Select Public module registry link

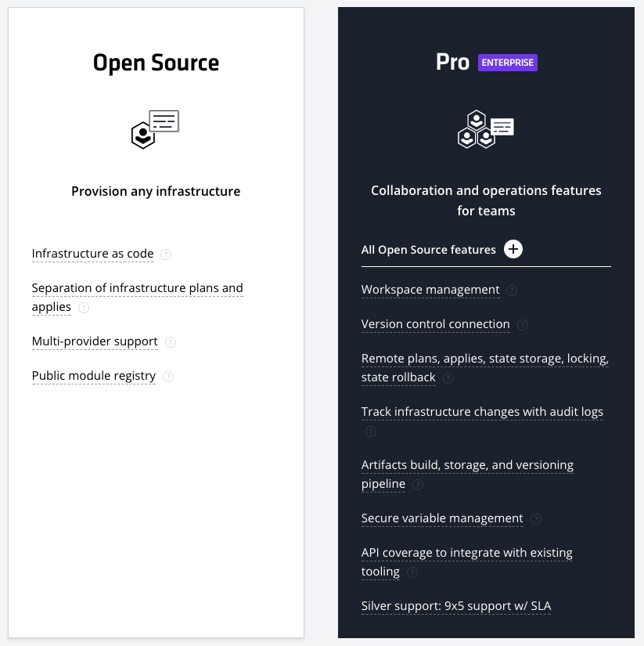[x=94, y=376]
